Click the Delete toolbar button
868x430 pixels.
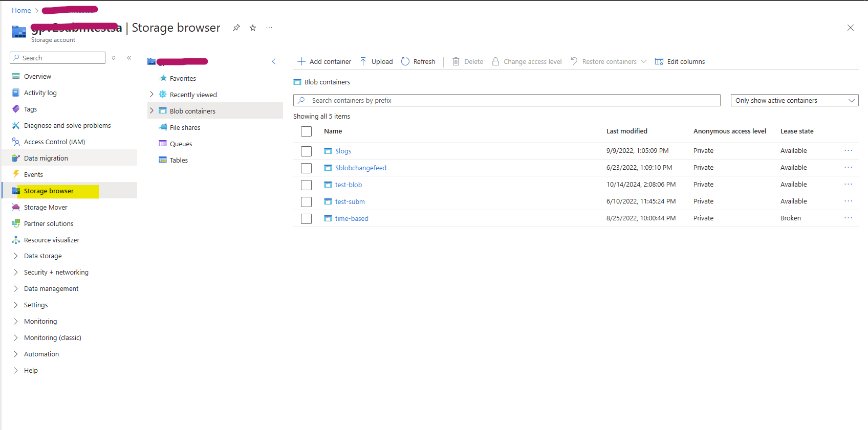click(x=468, y=61)
